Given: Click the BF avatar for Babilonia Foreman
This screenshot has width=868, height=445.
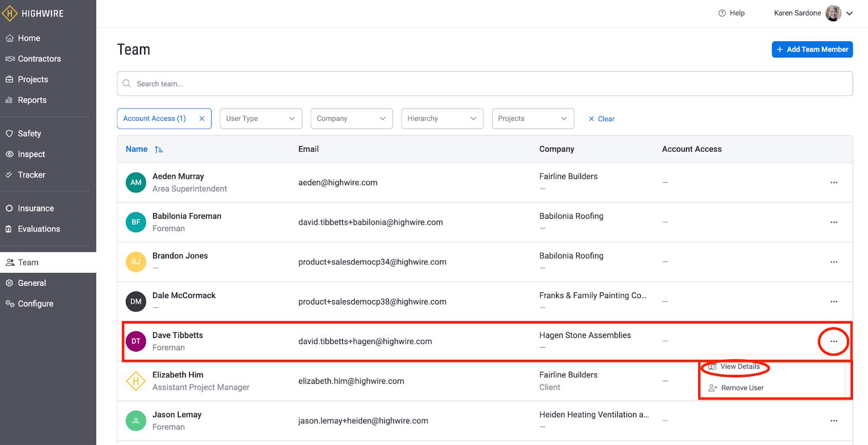Looking at the screenshot, I should pyautogui.click(x=136, y=222).
